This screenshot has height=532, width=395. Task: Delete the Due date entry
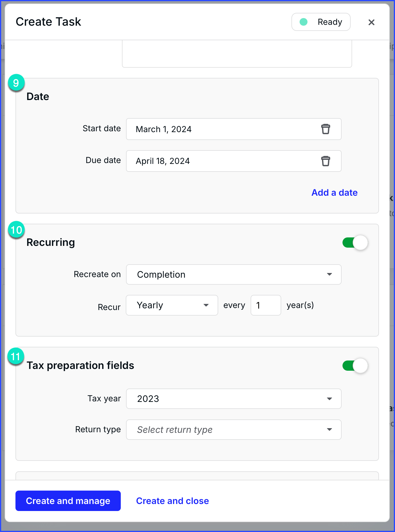point(326,161)
